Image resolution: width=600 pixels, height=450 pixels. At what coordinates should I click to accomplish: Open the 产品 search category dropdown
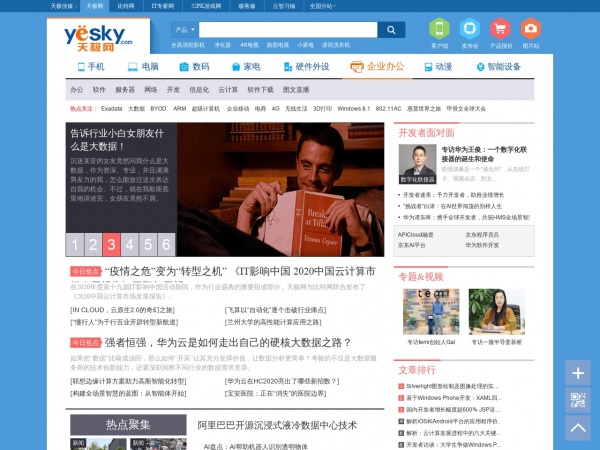pos(184,30)
